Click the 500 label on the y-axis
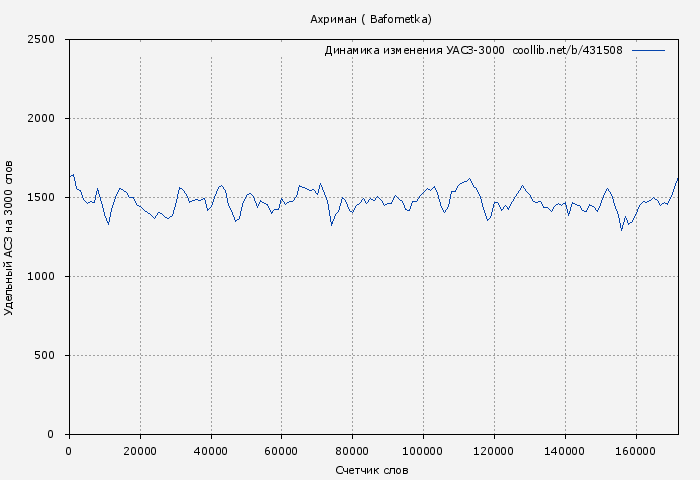 [x=50, y=356]
